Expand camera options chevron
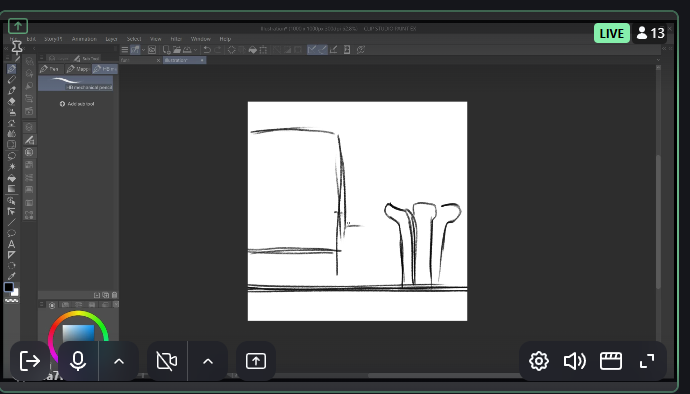This screenshot has height=394, width=690. tap(208, 361)
